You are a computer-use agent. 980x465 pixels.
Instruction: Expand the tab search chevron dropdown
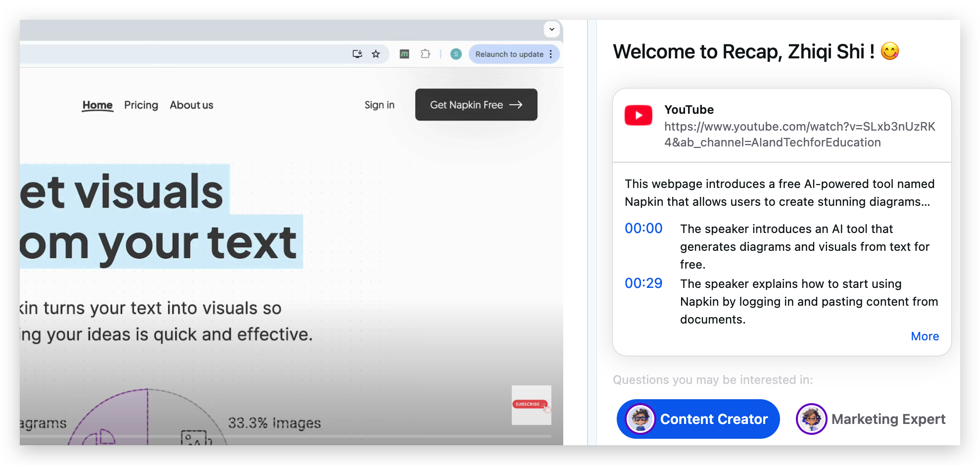coord(552,29)
